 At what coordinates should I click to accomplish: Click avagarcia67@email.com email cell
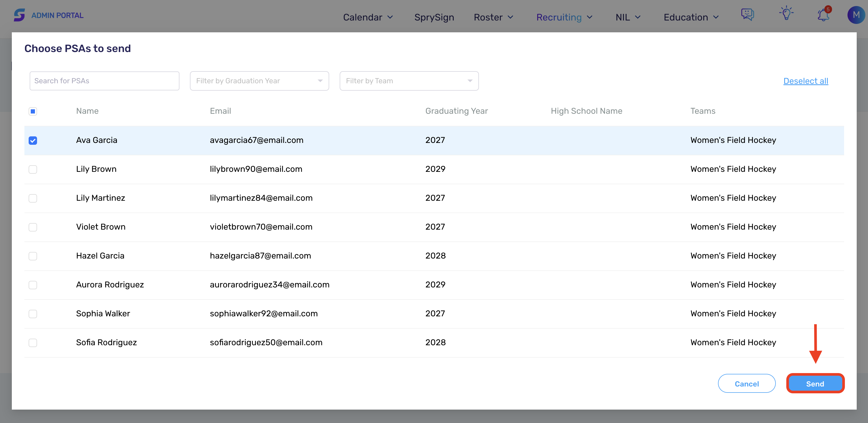click(x=256, y=140)
